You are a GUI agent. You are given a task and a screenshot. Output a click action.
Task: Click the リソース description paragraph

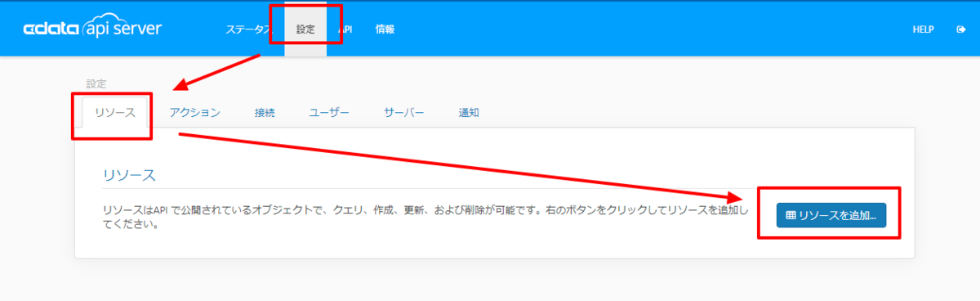tap(425, 217)
